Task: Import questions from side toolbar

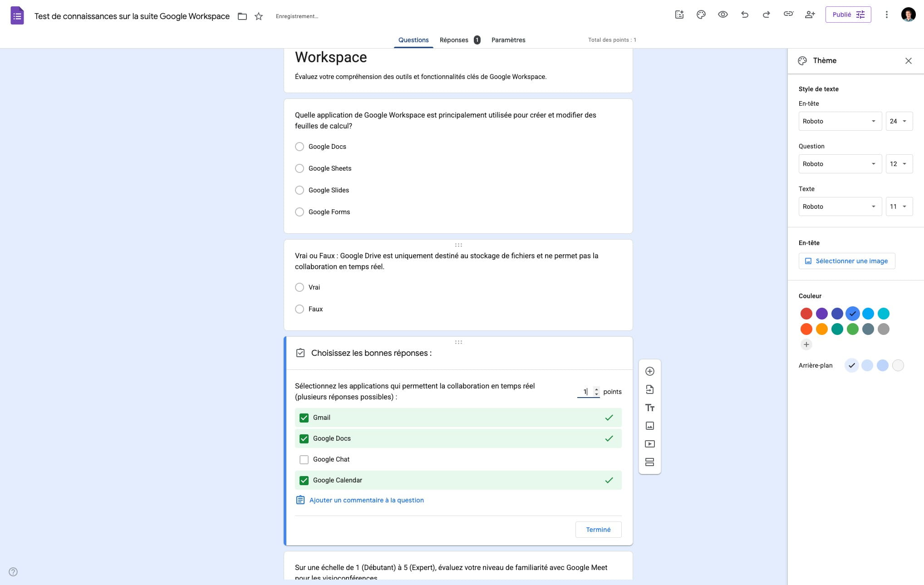Action: pos(650,389)
